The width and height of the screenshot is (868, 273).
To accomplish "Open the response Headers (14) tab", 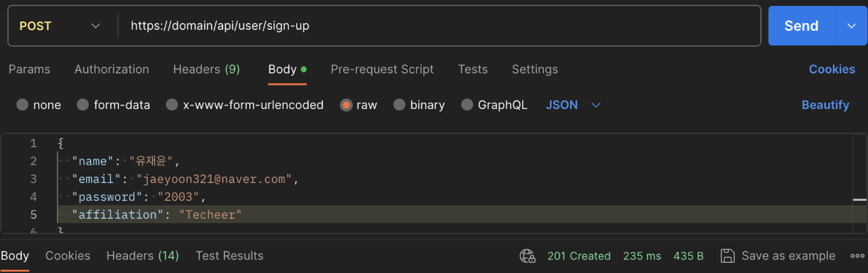I will coord(143,256).
